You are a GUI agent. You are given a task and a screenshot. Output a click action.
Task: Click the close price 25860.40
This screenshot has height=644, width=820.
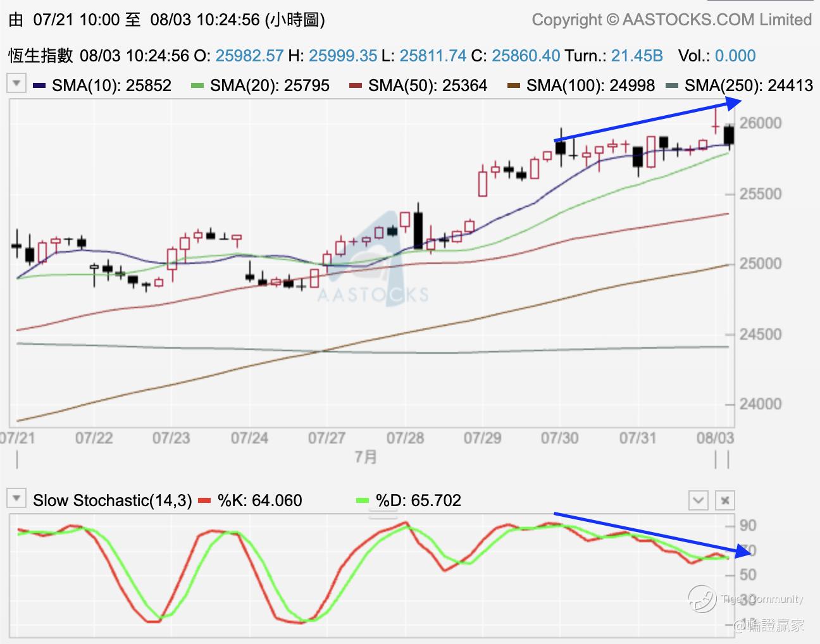pos(526,56)
